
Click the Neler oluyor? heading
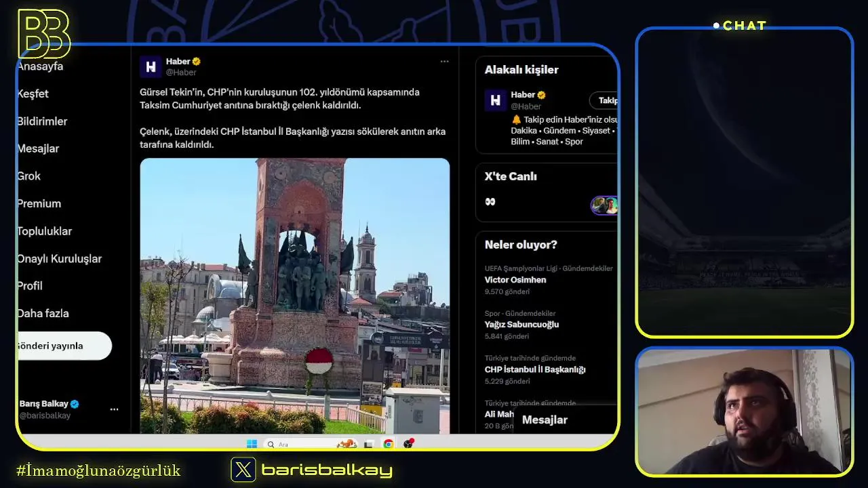point(521,245)
